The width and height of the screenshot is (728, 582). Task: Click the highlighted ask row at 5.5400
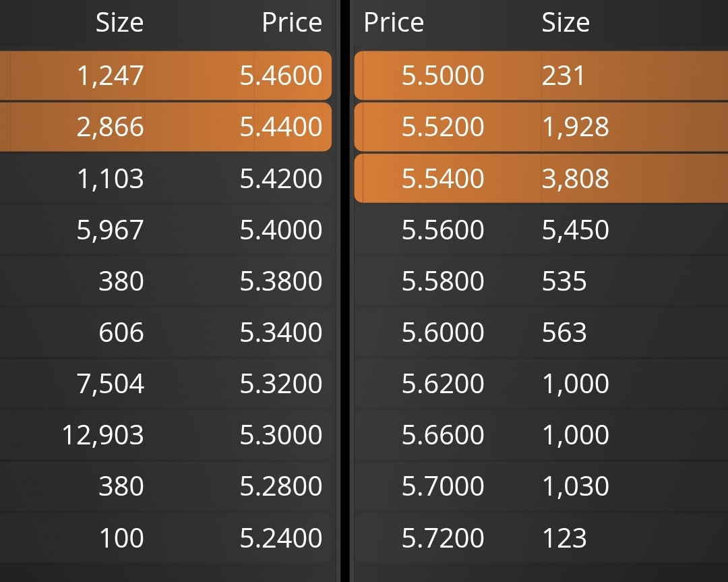pos(541,178)
